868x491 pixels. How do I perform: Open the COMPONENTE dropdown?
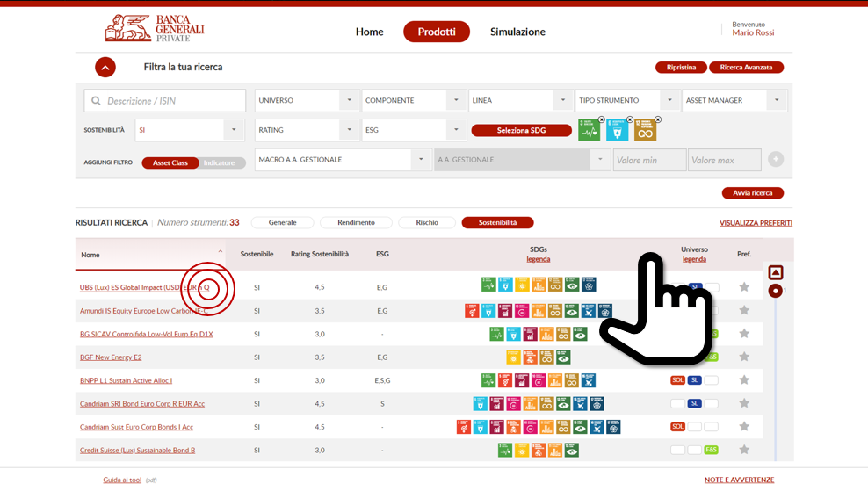coord(414,100)
